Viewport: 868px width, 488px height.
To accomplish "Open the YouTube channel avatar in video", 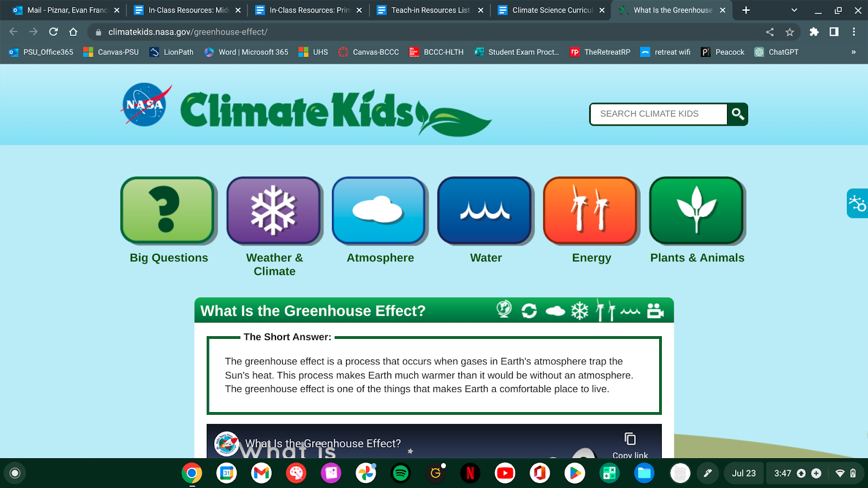I will 227,444.
